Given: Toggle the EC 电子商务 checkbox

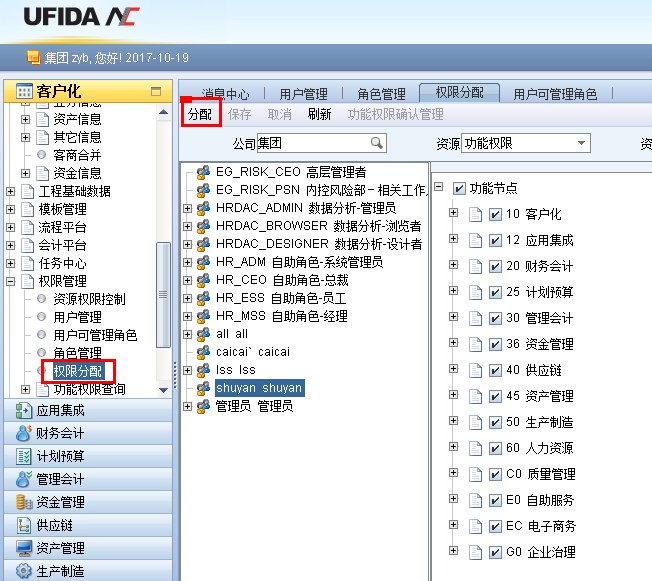Looking at the screenshot, I should tap(495, 527).
